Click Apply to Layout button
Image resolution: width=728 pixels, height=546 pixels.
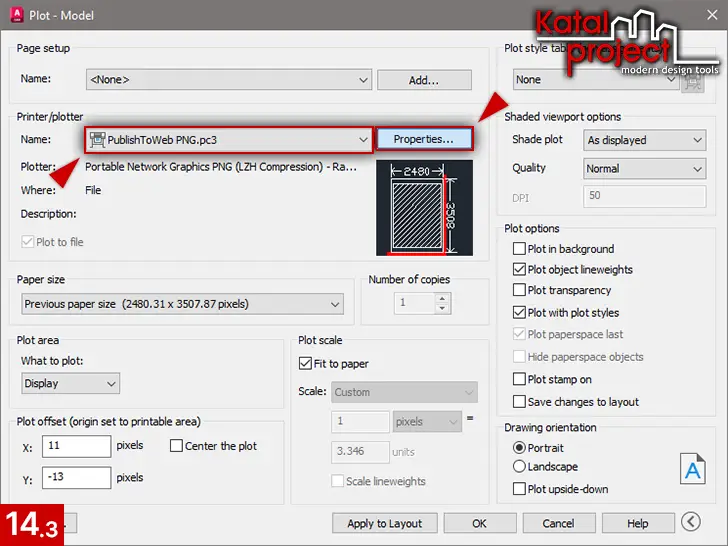coord(384,523)
